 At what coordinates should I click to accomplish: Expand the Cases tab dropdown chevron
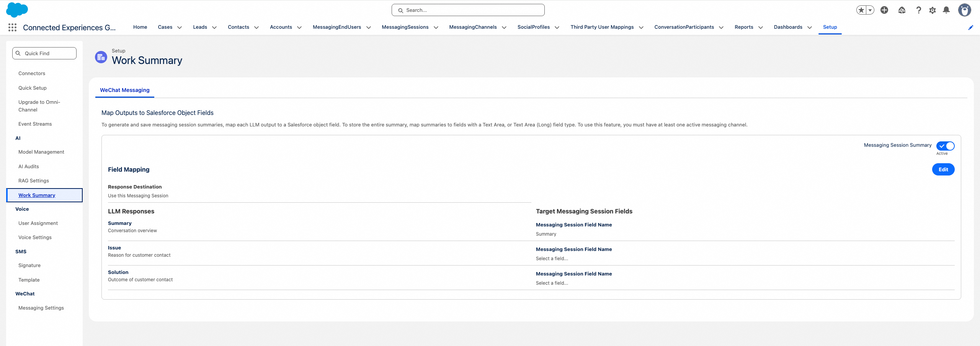click(x=180, y=28)
